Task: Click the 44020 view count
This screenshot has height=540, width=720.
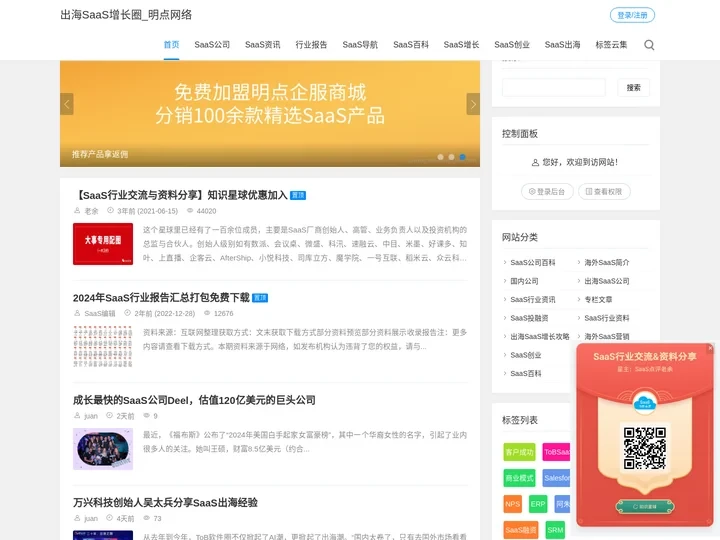Action: click(206, 211)
